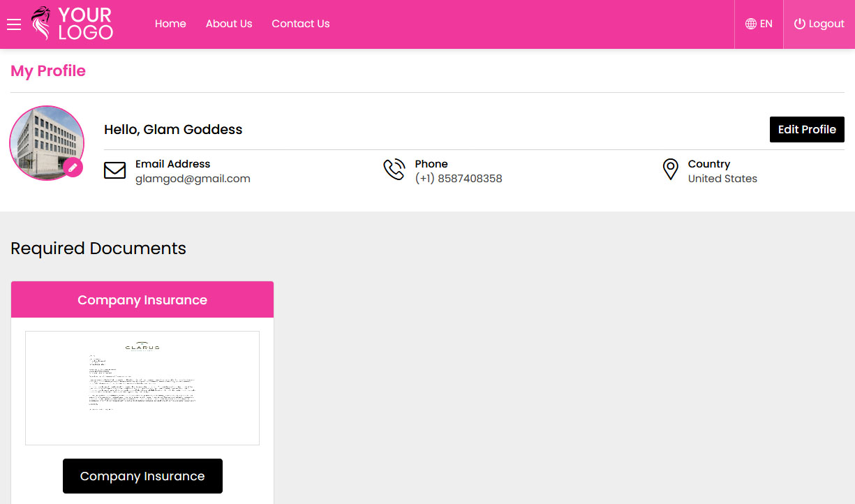Click the My Profile heading
Screen dimensions: 855x504
coord(48,71)
